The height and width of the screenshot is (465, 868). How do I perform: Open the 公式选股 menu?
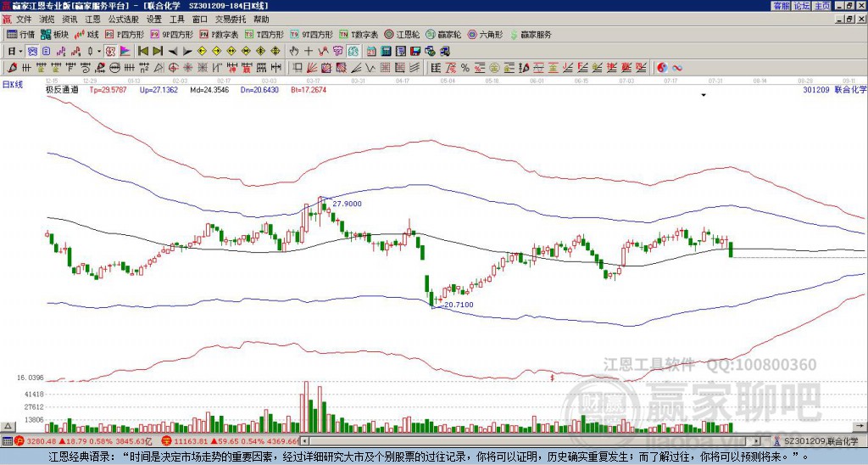(124, 20)
